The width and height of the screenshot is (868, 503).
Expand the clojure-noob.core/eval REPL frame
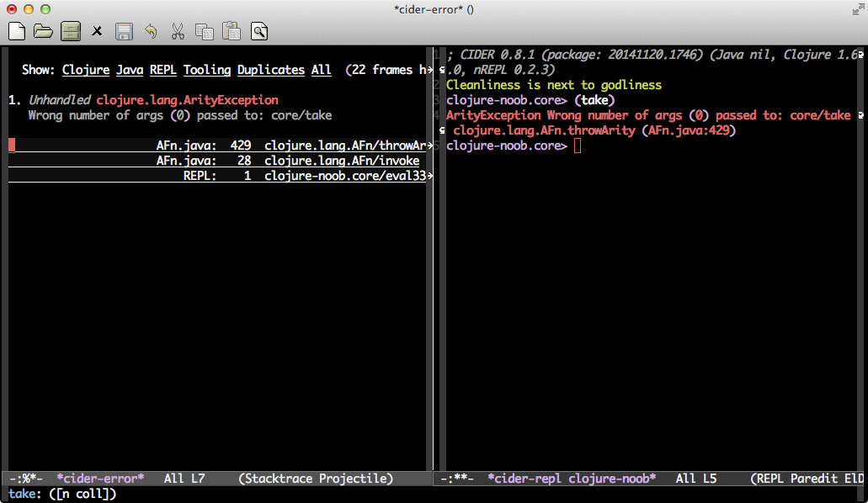tap(344, 176)
